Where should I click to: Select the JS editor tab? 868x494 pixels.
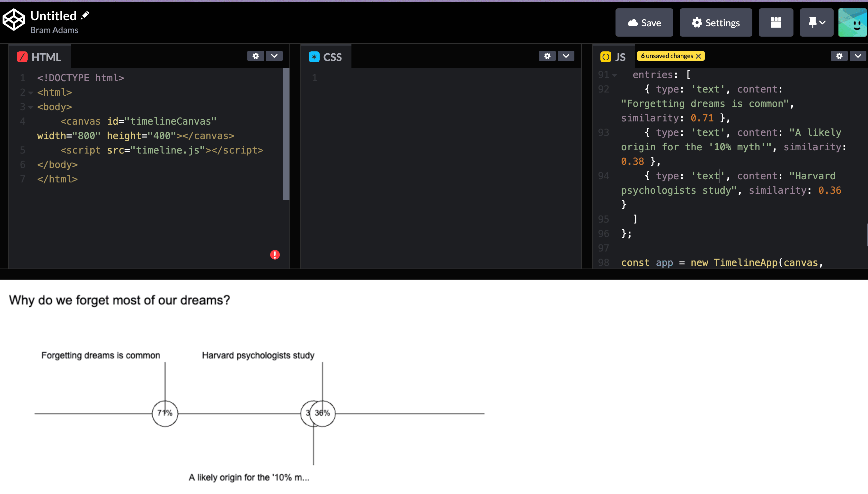pyautogui.click(x=613, y=57)
